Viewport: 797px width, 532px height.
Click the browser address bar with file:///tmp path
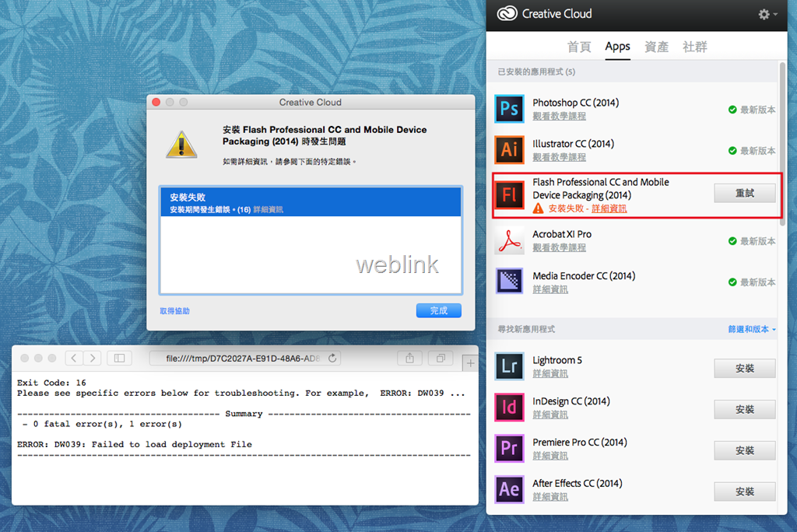pyautogui.click(x=245, y=359)
